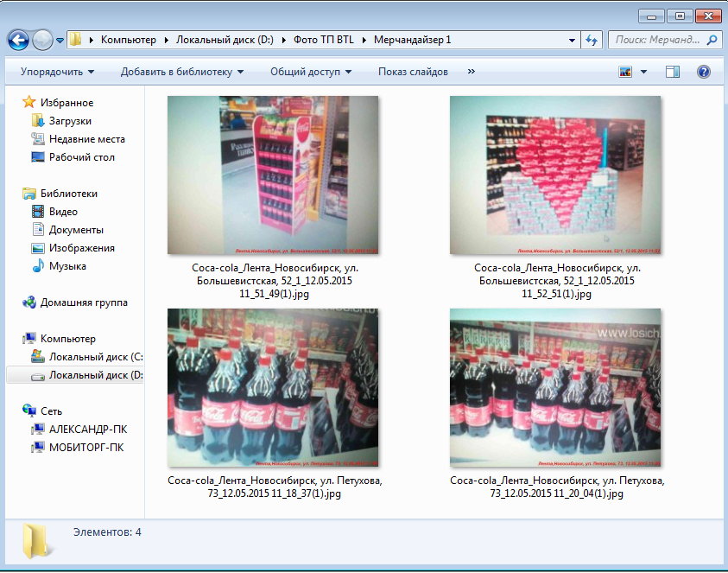Screen dimensions: 728x573
Task: Select the heart-shaped Coca-Cola display thumbnail
Action: point(555,175)
